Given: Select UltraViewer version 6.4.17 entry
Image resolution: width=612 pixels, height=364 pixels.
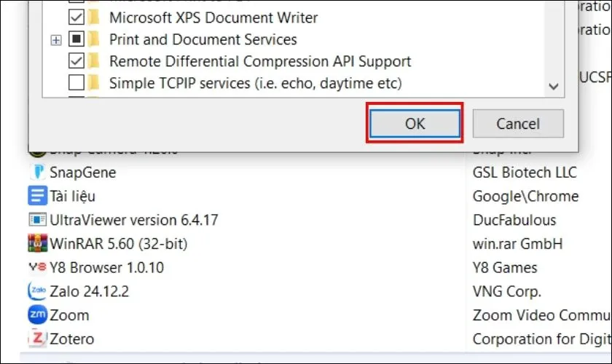Looking at the screenshot, I should click(x=133, y=220).
